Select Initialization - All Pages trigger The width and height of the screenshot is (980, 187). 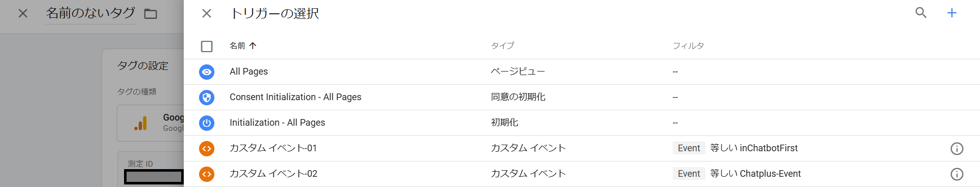coord(582,123)
